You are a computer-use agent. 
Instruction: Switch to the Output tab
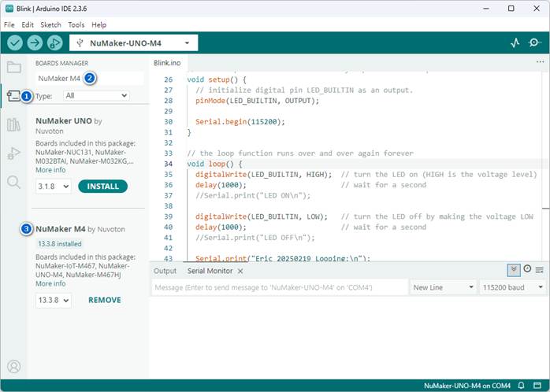point(165,271)
